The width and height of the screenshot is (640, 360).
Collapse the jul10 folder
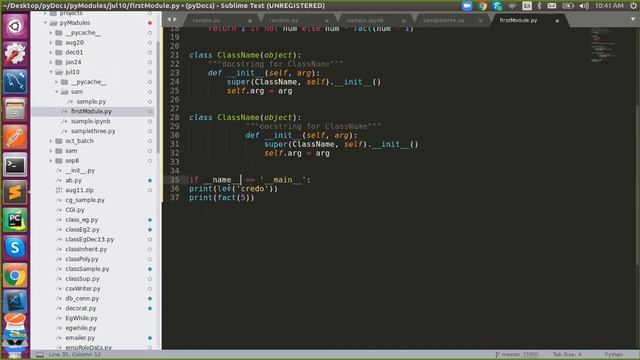pyautogui.click(x=51, y=72)
